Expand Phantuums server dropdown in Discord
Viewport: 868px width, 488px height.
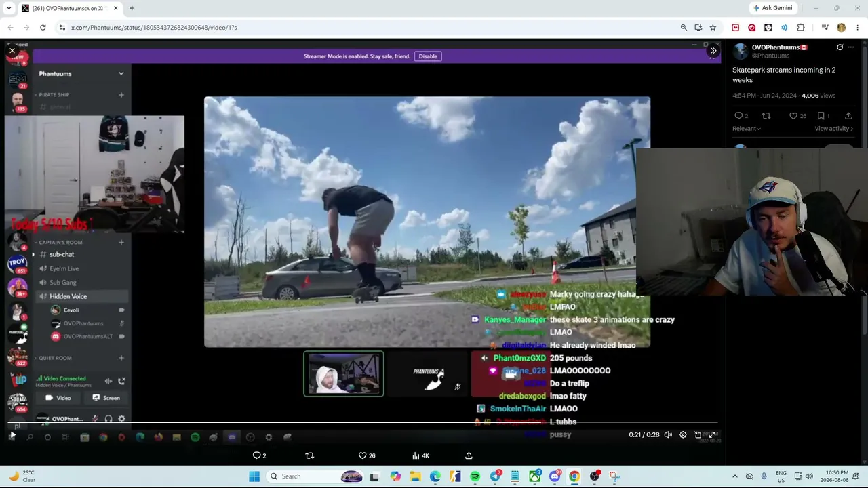(121, 73)
